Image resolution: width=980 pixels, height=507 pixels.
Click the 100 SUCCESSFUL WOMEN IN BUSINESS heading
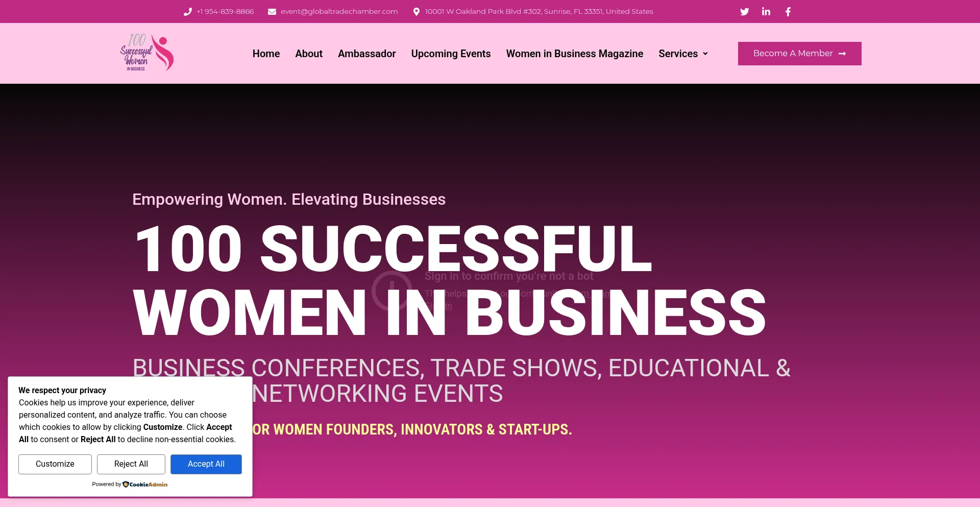pyautogui.click(x=449, y=280)
